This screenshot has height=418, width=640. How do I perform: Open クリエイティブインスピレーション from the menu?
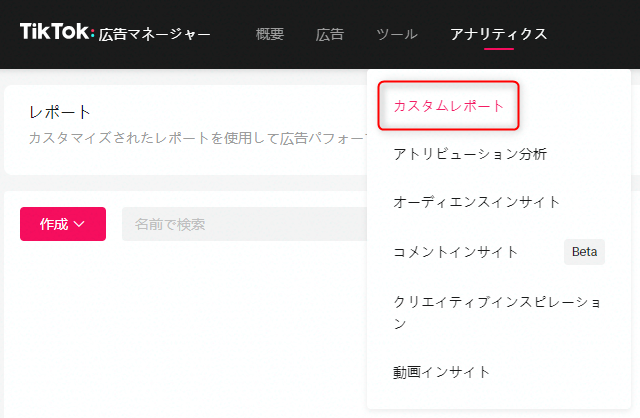click(x=497, y=312)
